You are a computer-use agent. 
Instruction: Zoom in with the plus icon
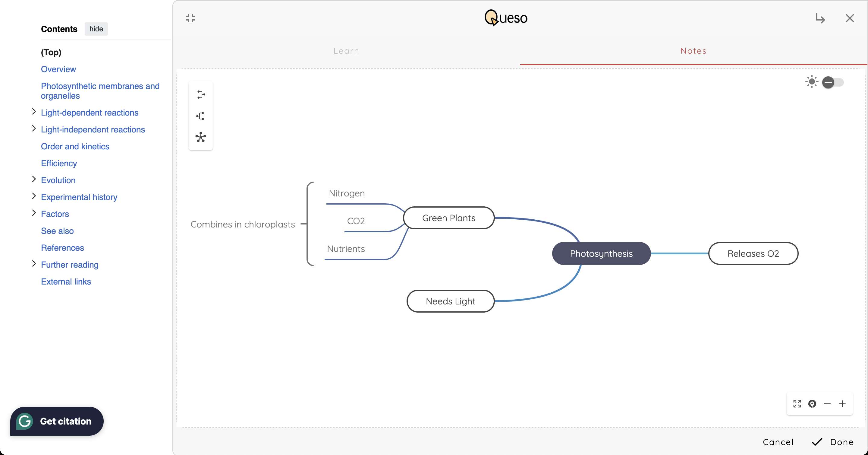pyautogui.click(x=842, y=404)
